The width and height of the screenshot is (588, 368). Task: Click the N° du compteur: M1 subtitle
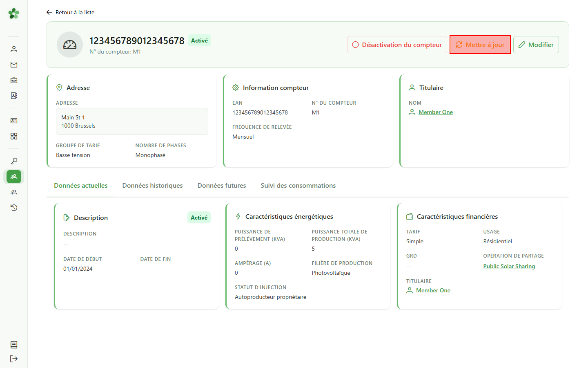(x=115, y=52)
